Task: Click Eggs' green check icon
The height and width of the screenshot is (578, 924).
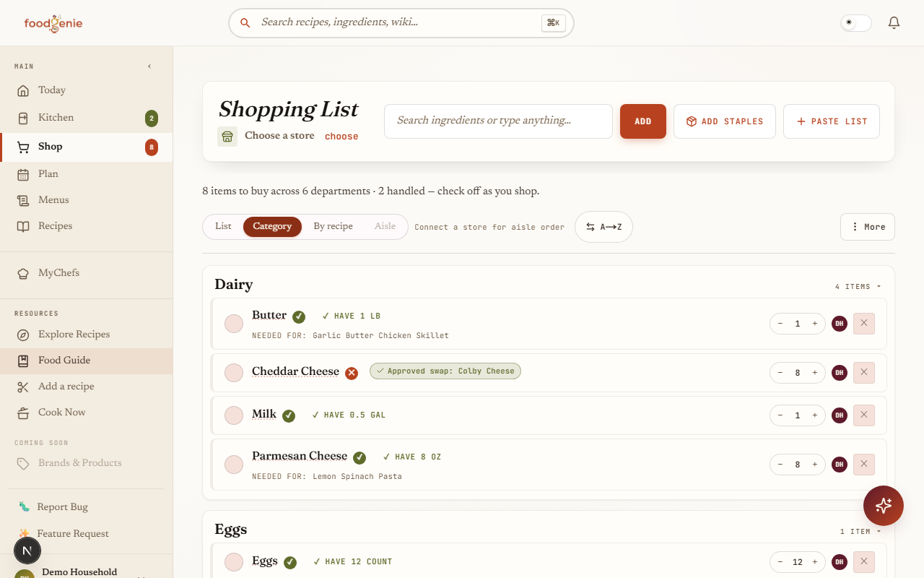Action: pyautogui.click(x=290, y=562)
